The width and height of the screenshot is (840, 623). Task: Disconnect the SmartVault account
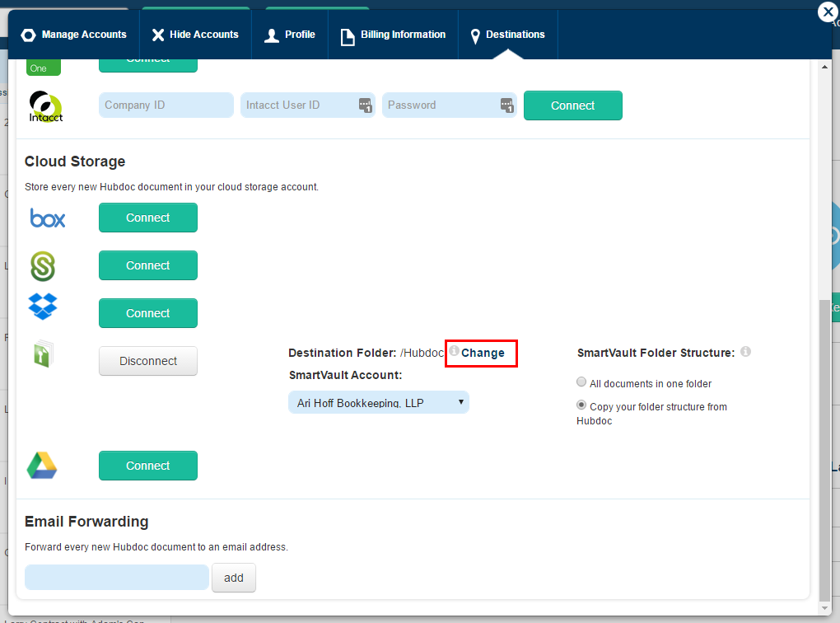tap(148, 361)
